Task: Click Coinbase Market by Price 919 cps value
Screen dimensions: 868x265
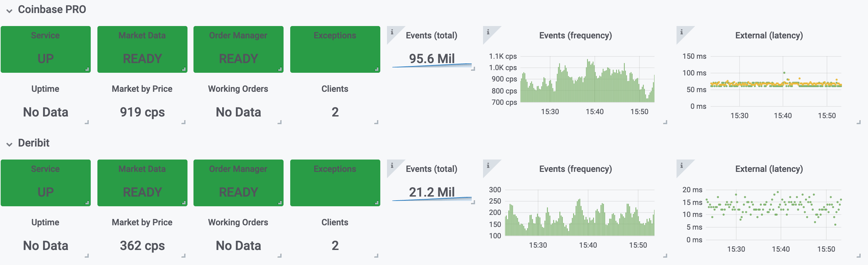Action: (x=142, y=112)
